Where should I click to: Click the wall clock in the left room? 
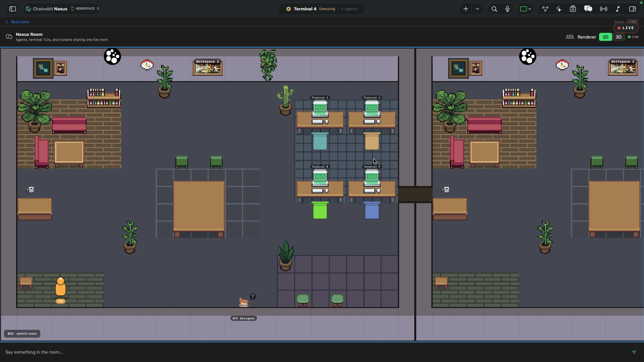coord(147,65)
